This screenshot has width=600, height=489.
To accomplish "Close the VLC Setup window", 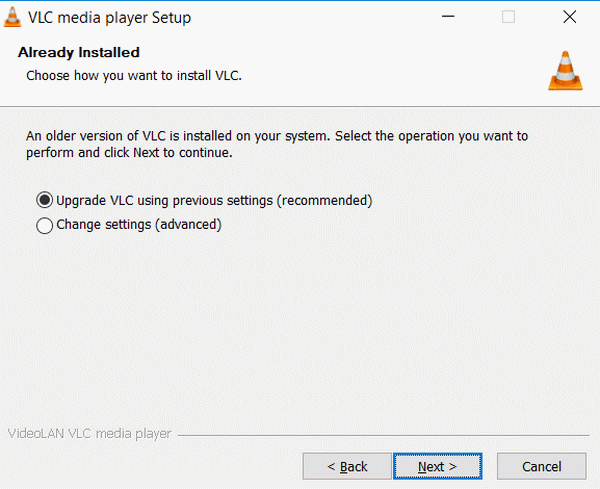I will (x=569, y=17).
